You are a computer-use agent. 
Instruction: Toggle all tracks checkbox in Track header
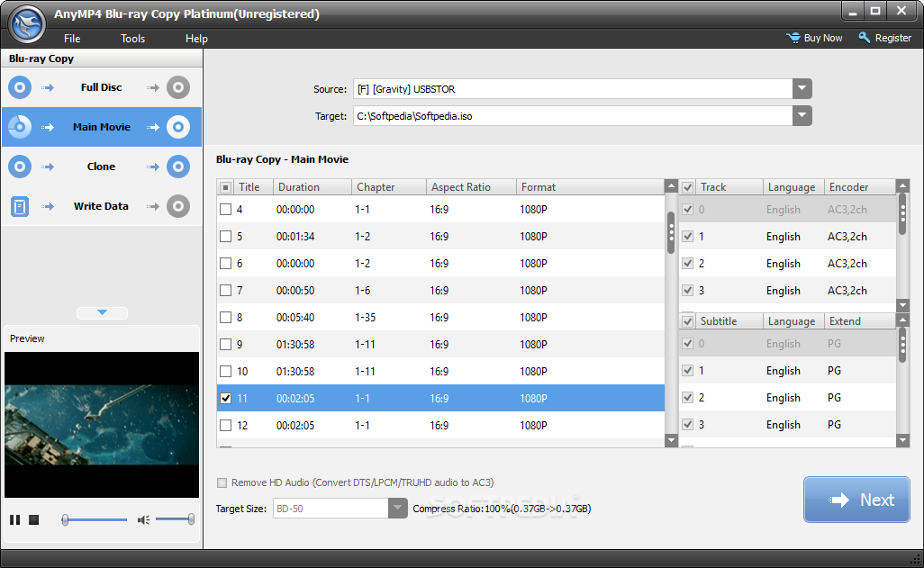(687, 187)
